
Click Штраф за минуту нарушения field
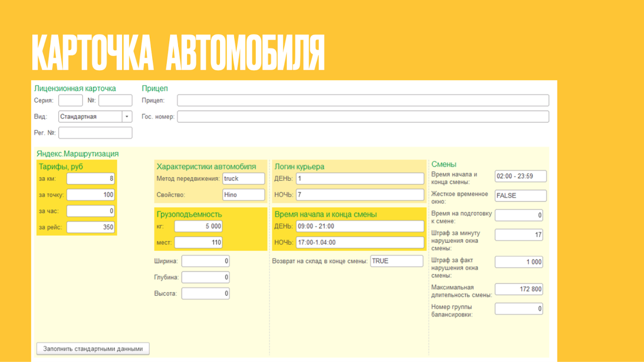click(x=519, y=235)
